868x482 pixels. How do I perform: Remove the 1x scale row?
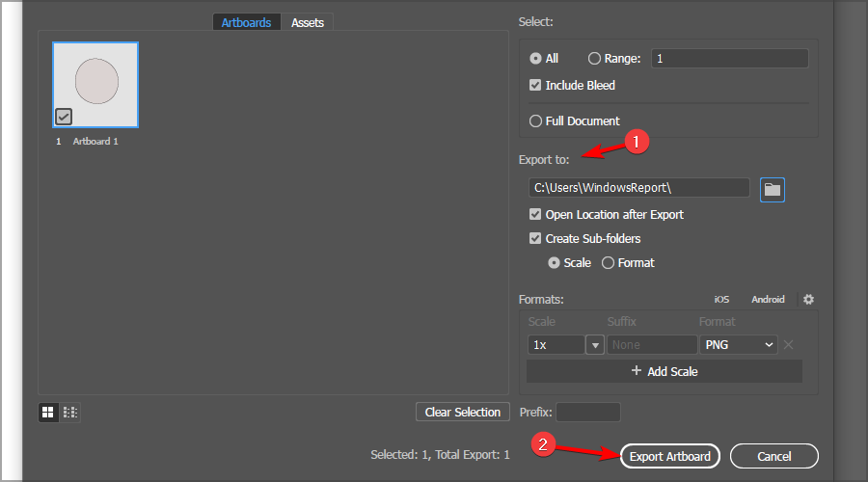[788, 345]
